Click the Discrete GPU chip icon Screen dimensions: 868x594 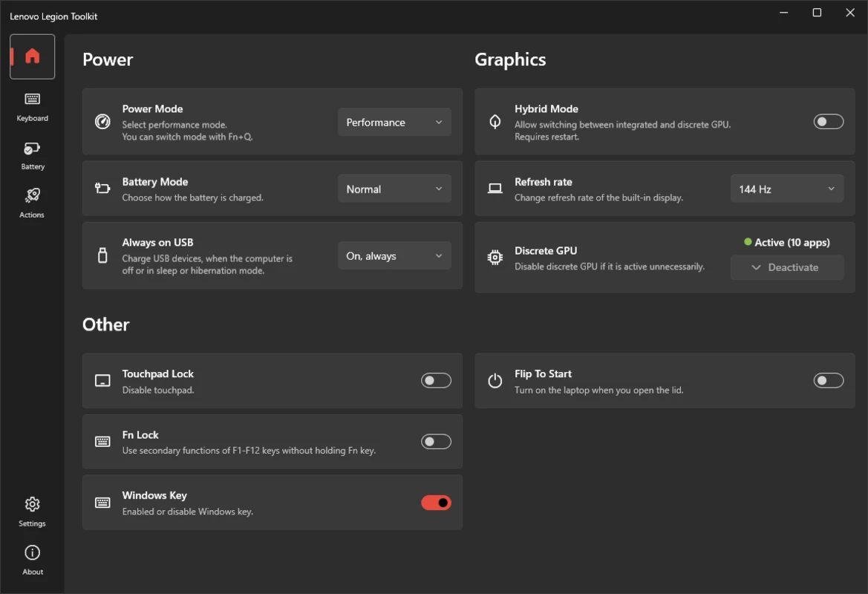pos(495,258)
